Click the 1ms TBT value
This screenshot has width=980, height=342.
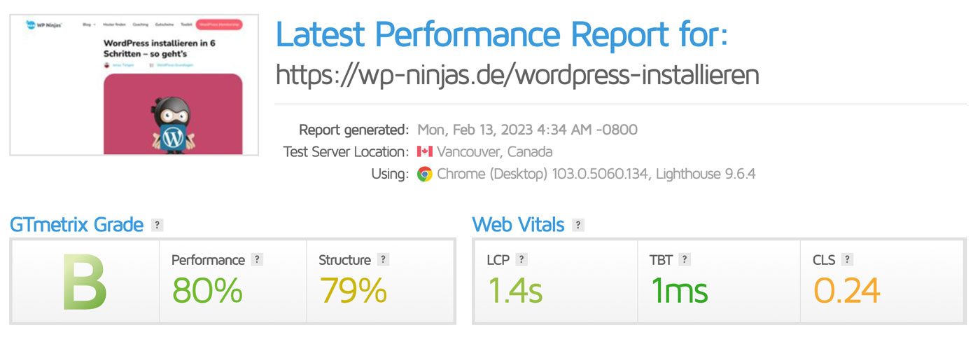[x=679, y=290]
